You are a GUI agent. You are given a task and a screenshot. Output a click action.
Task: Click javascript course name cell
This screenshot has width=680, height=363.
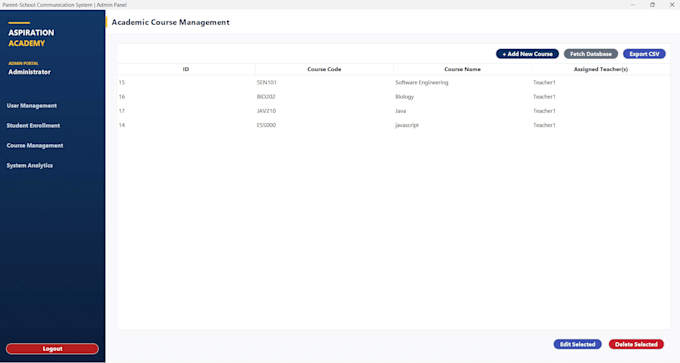pos(462,125)
